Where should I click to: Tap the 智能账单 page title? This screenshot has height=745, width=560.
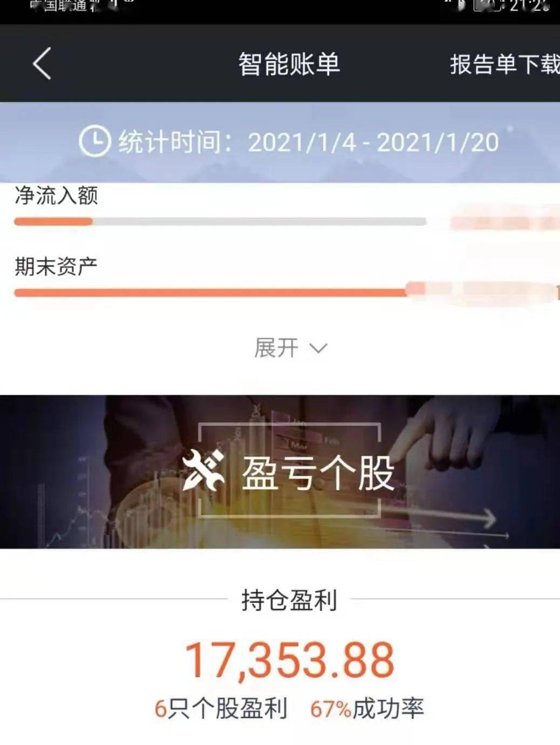289,64
